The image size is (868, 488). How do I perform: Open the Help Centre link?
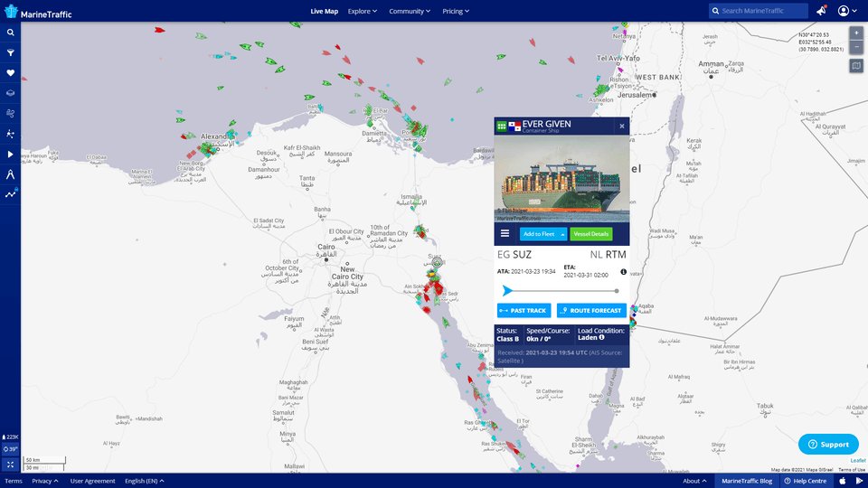806,481
